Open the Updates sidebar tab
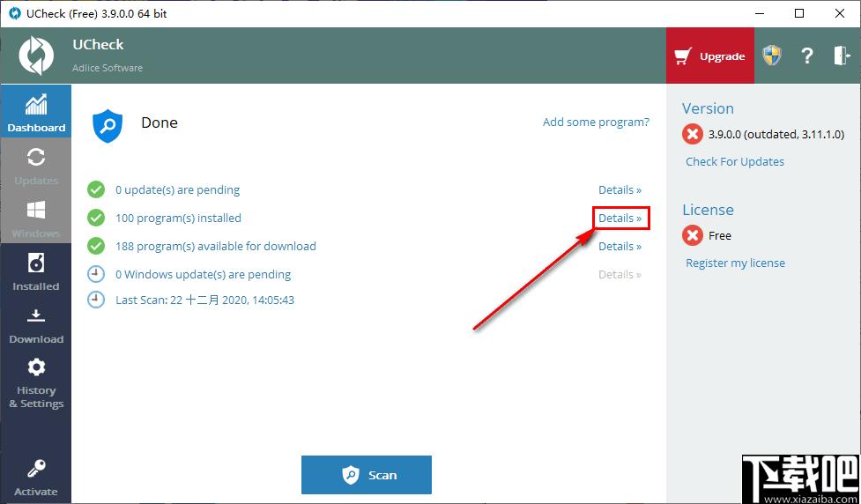Viewport: 861px width, 504px height. (x=36, y=164)
